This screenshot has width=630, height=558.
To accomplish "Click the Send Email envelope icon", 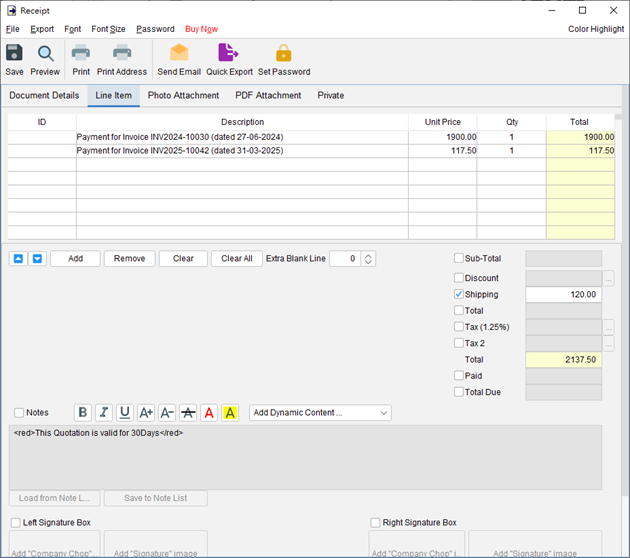I will click(179, 53).
